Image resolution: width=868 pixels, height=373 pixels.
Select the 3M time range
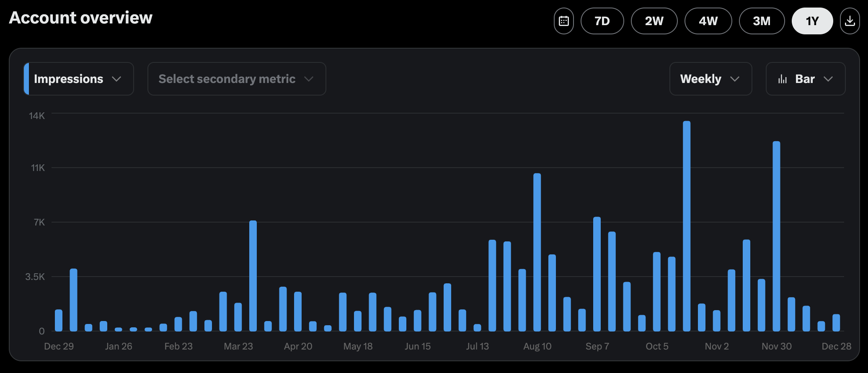tap(762, 21)
